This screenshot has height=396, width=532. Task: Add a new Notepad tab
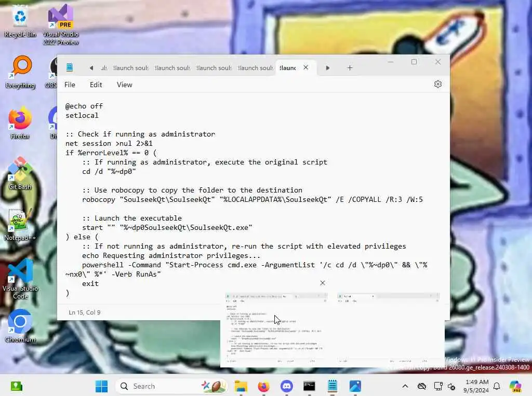coord(350,68)
